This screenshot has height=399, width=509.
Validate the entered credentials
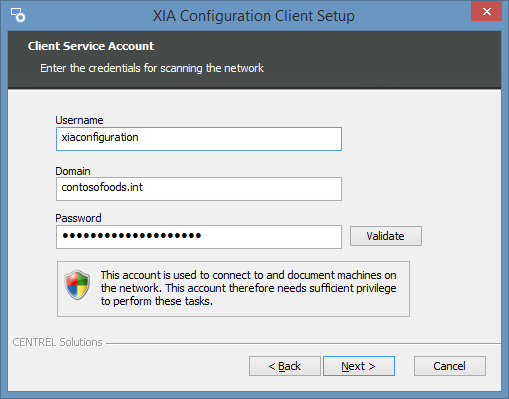coord(386,236)
